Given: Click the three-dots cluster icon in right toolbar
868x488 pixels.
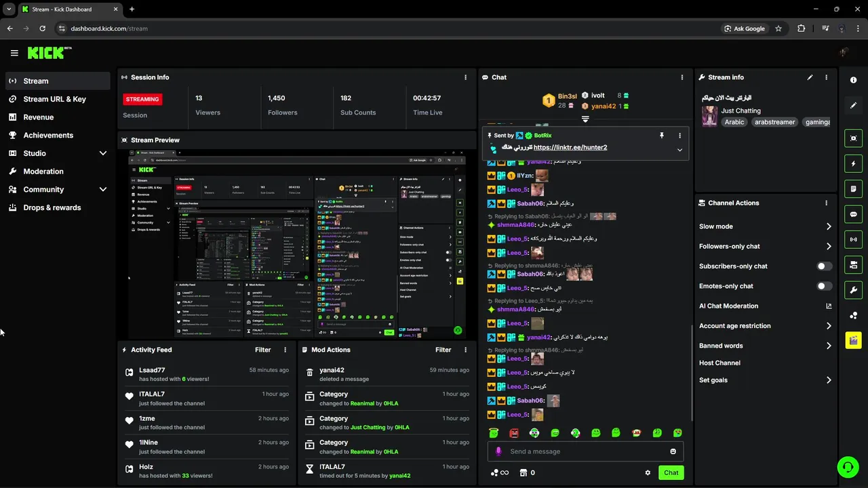Looking at the screenshot, I should (x=853, y=316).
